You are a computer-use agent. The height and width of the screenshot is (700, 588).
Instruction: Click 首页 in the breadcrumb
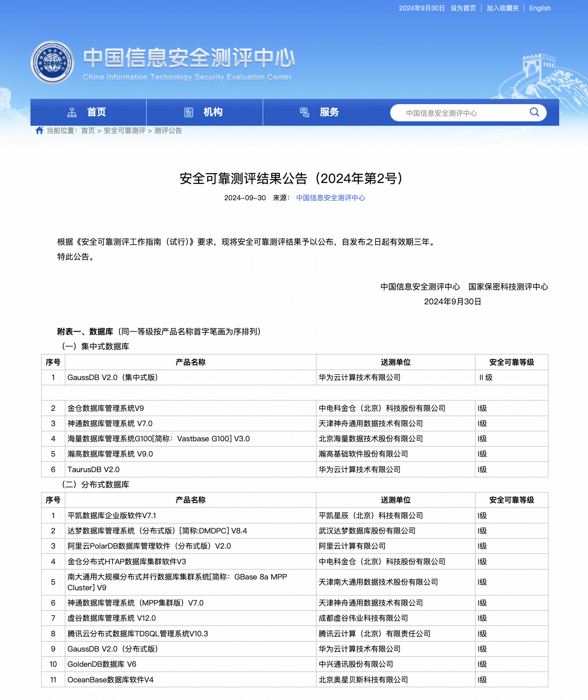tap(88, 131)
